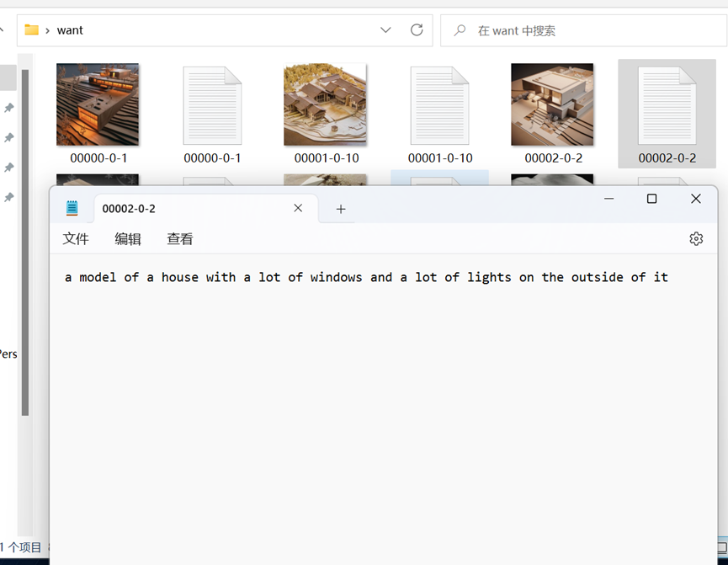Open the 编辑 menu

128,239
